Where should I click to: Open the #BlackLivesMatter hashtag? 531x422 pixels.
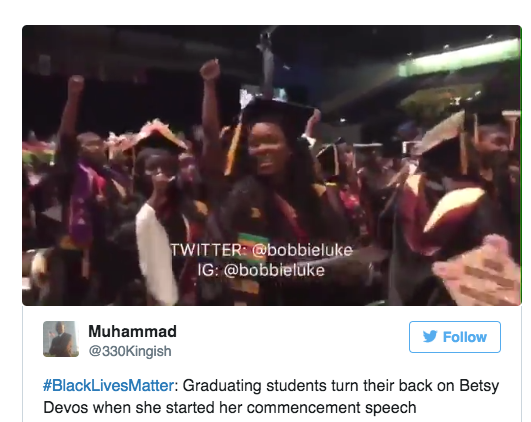click(x=108, y=386)
